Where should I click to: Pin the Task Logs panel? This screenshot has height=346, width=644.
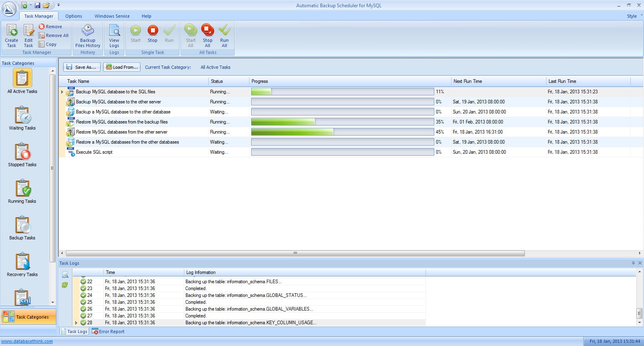click(633, 263)
